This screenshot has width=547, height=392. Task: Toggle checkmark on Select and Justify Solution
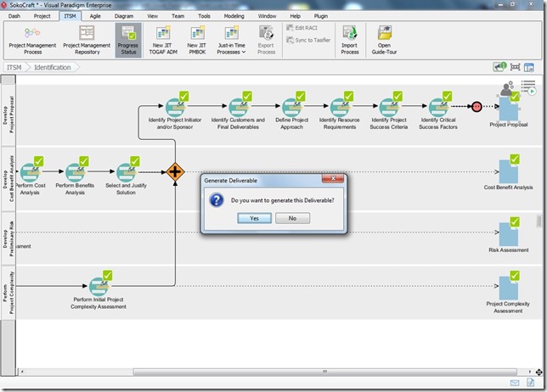pos(135,161)
